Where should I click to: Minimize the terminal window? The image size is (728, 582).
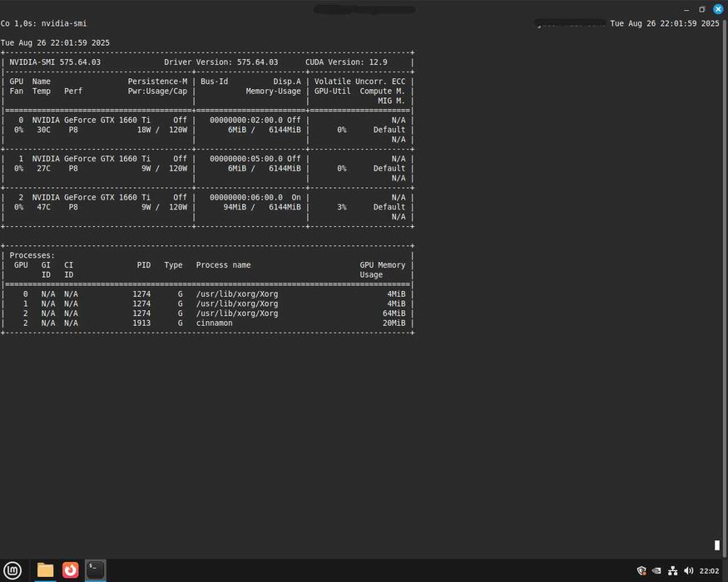(x=686, y=9)
